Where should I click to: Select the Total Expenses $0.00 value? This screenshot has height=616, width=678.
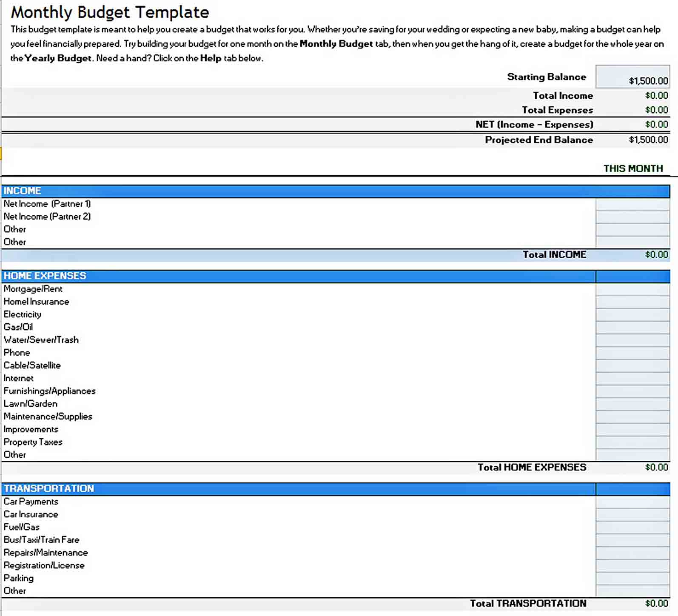pyautogui.click(x=656, y=110)
